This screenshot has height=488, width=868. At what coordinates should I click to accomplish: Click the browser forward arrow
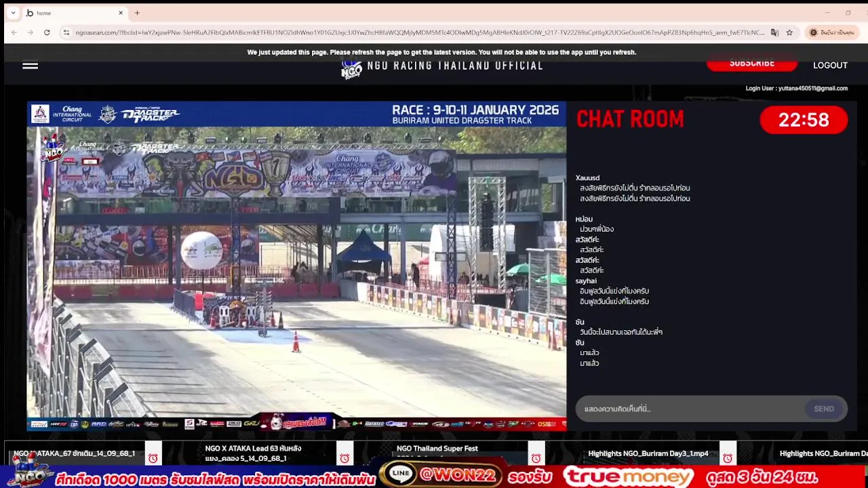31,33
